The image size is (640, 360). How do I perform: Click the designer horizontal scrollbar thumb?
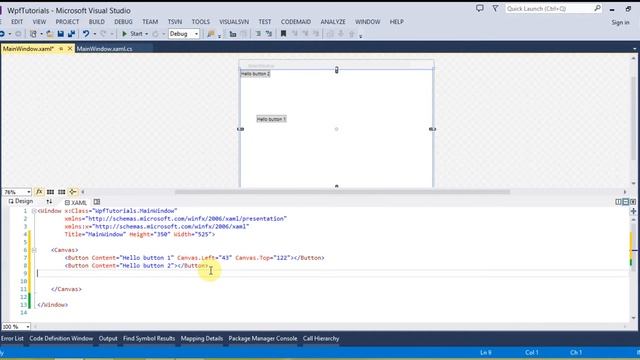342,192
